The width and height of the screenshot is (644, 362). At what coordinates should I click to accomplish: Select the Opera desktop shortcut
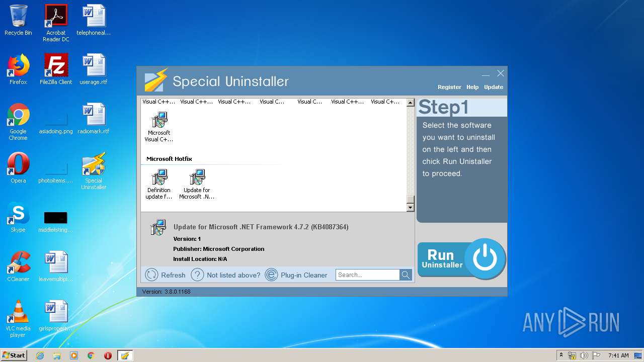(x=18, y=168)
